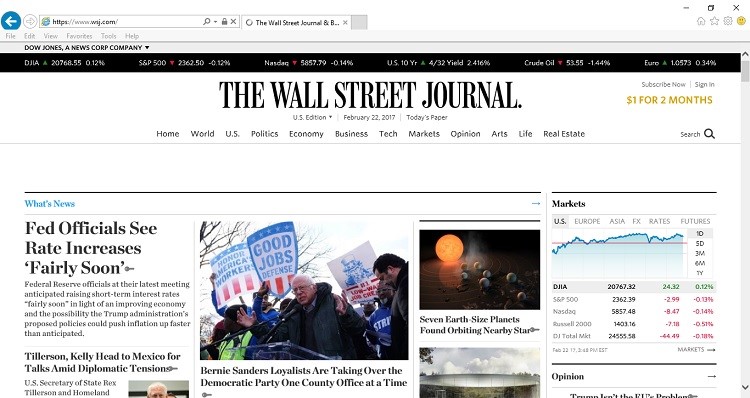Click the page scrollbar down arrow
Screen dimensions: 750x398
tap(745, 387)
